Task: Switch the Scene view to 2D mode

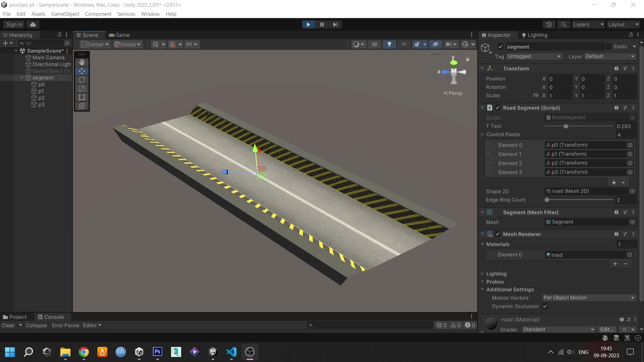Action: pyautogui.click(x=374, y=44)
